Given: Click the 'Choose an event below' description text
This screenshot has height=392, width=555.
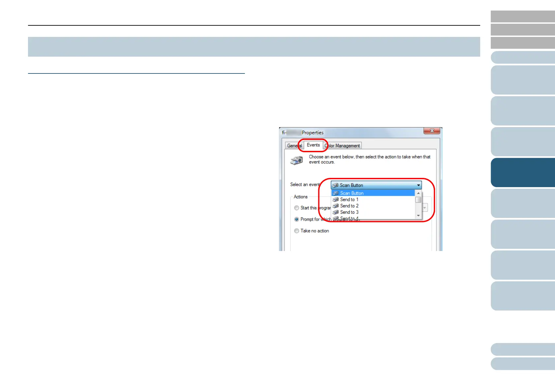Looking at the screenshot, I should point(369,159).
